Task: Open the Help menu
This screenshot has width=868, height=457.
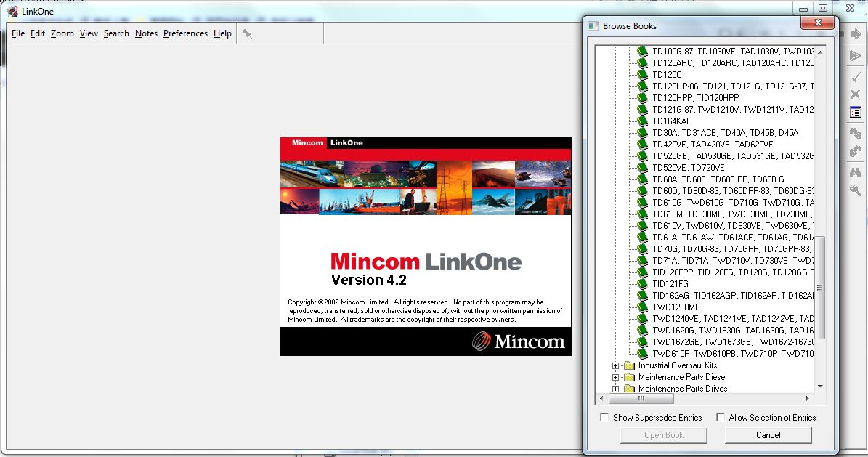Action: pyautogui.click(x=222, y=33)
